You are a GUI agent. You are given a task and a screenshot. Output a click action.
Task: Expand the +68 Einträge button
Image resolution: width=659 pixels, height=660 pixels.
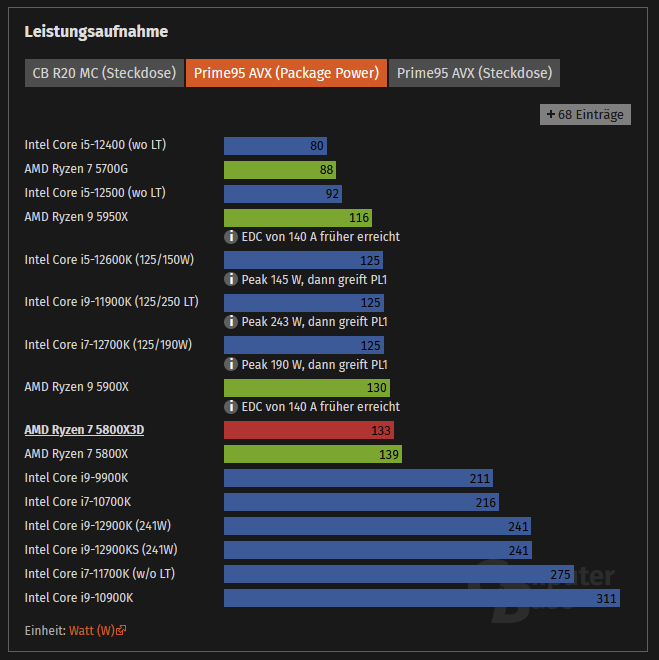pyautogui.click(x=585, y=114)
